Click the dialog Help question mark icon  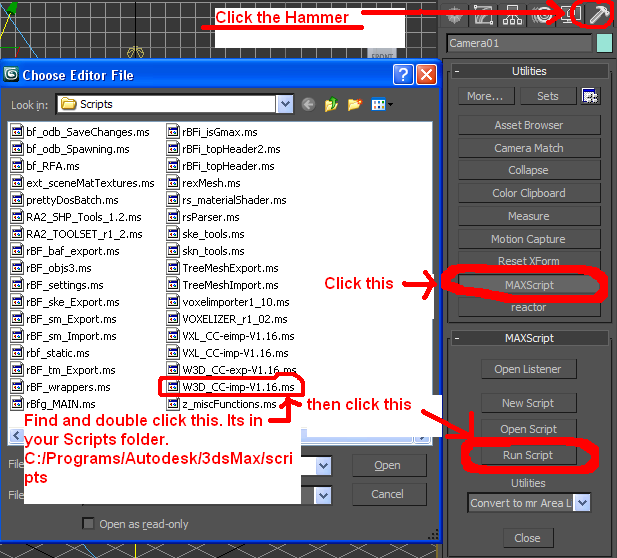(403, 74)
